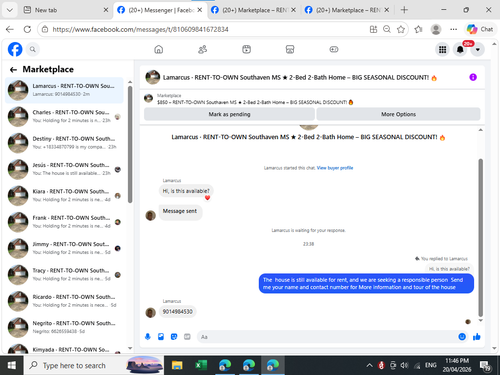Viewport: 500px width, 375px height.
Task: Expand the account dropdown arrow
Action: click(478, 50)
